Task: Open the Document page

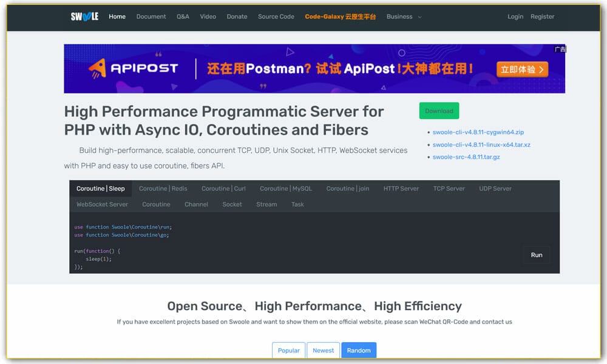Action: tap(151, 16)
